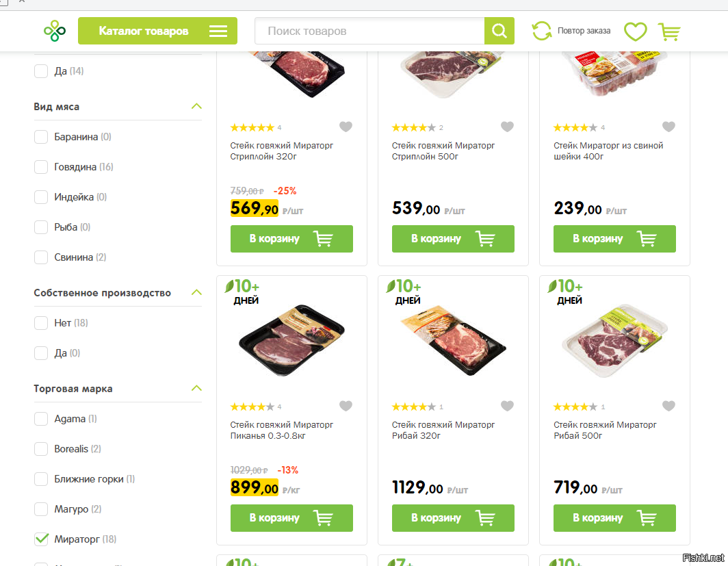Open the Каталог товаров menu
The height and width of the screenshot is (566, 728).
tap(157, 31)
